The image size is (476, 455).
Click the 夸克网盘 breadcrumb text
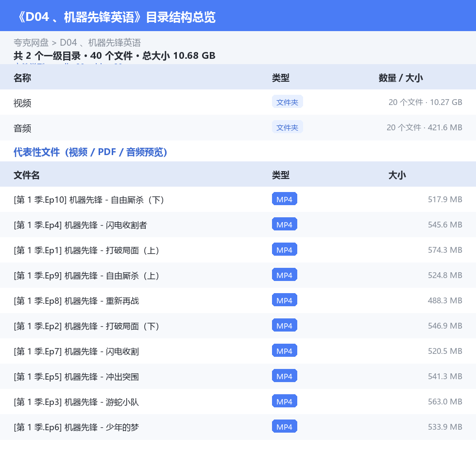[31, 42]
